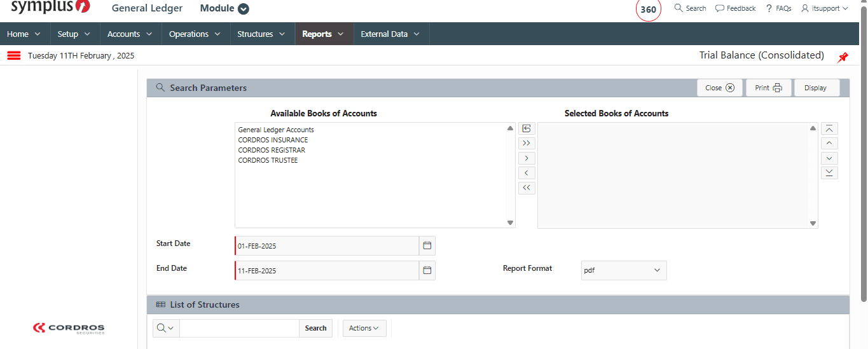Open the Start Date calendar picker
This screenshot has width=868, height=349.
click(x=427, y=245)
